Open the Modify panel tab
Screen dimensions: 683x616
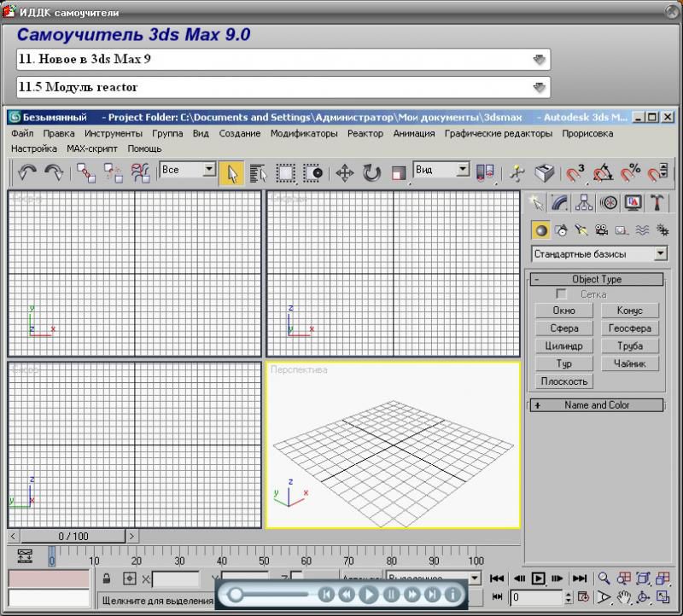pos(560,203)
